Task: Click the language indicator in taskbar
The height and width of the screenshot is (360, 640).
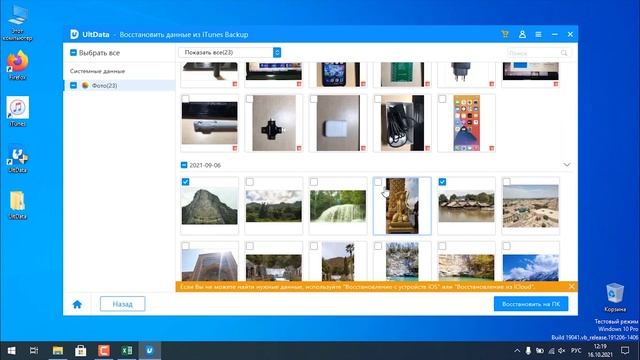Action: click(576, 351)
